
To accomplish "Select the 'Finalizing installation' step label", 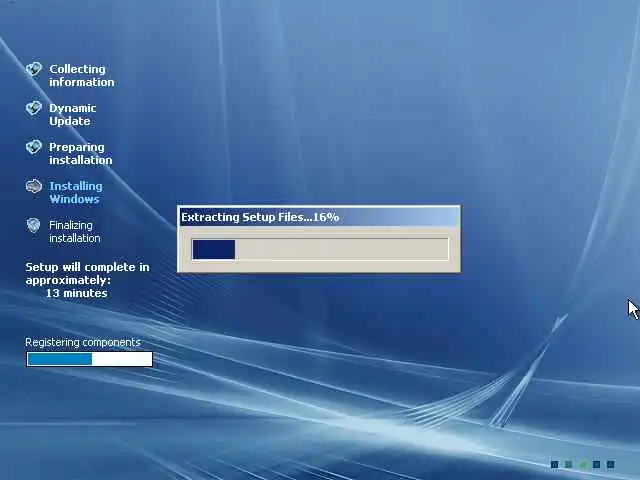I will coord(75,231).
